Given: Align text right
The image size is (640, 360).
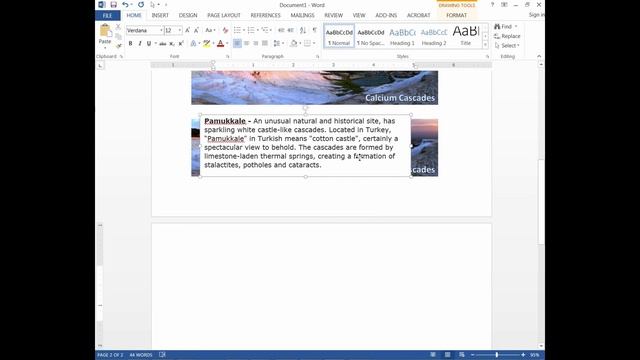Looking at the screenshot, I should [x=256, y=43].
